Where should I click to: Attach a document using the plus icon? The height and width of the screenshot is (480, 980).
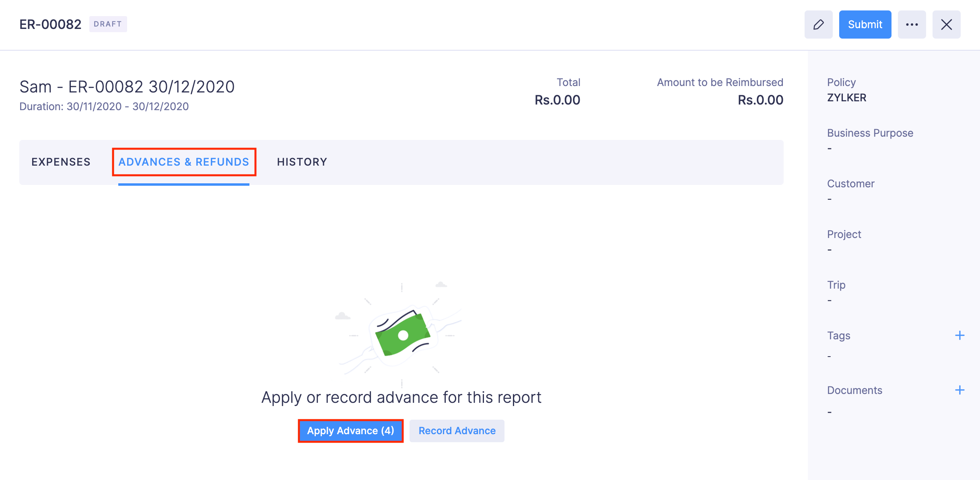(x=960, y=389)
